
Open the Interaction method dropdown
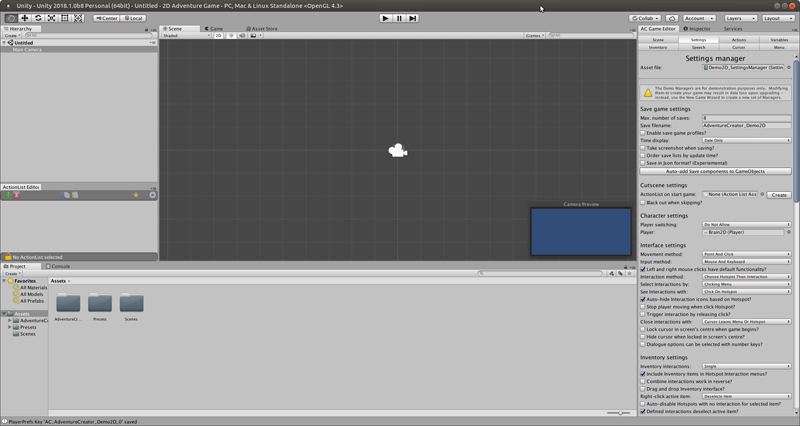point(746,277)
